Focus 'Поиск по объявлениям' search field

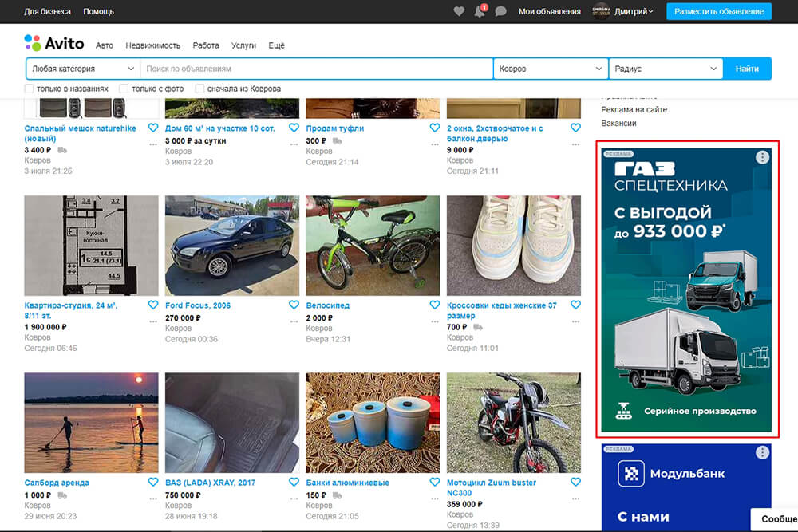point(317,69)
